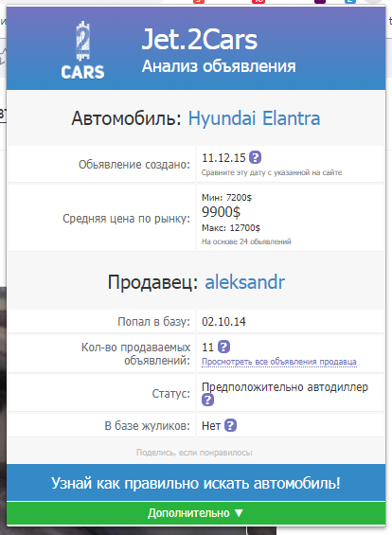This screenshot has width=392, height=535.
Task: Click the 2Cars logo in header
Action: pos(83,50)
